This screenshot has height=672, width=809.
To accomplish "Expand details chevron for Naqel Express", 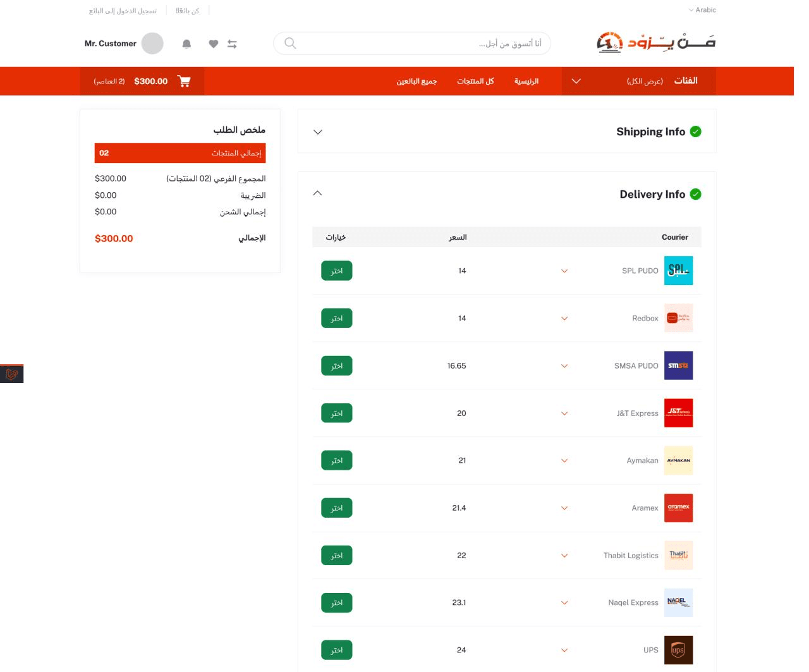I will (x=564, y=602).
